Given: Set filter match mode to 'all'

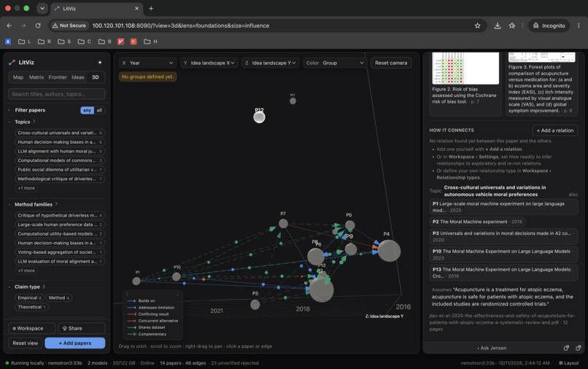Looking at the screenshot, I should click(x=99, y=110).
